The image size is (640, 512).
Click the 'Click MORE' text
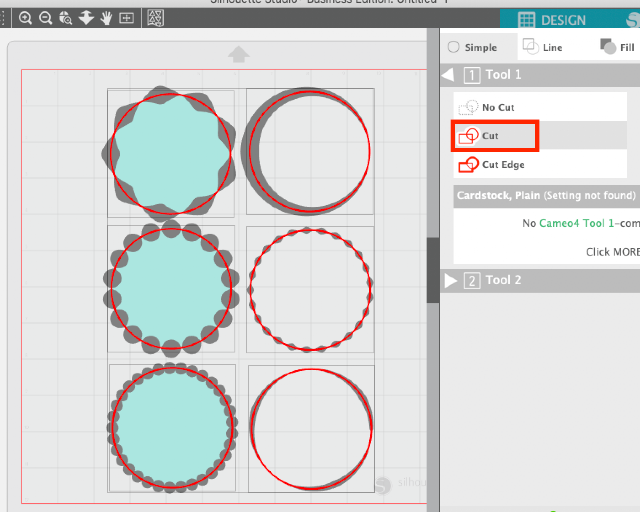613,252
